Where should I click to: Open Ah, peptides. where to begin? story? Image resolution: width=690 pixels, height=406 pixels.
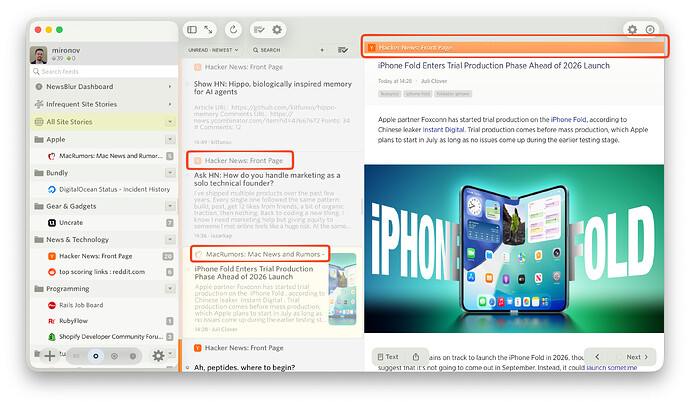tap(244, 367)
